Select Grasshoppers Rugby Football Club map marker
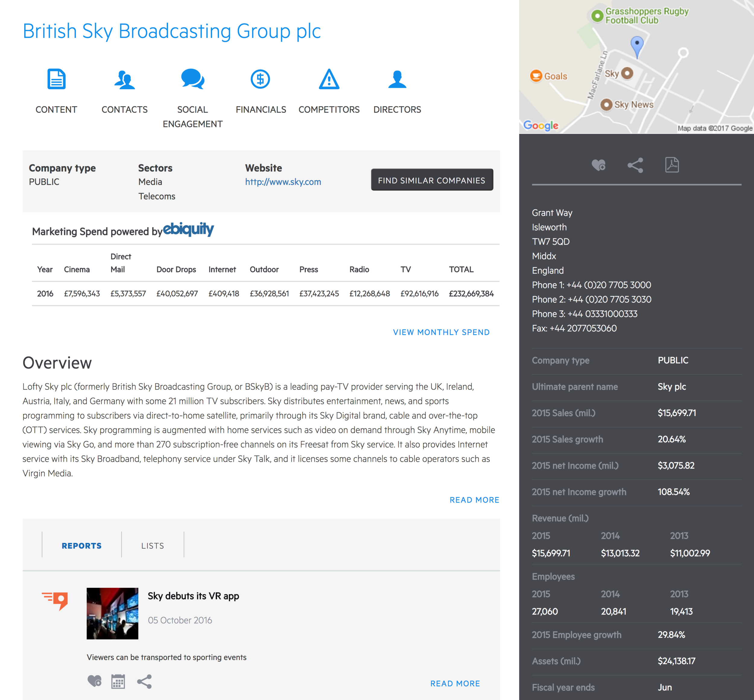 click(x=597, y=16)
